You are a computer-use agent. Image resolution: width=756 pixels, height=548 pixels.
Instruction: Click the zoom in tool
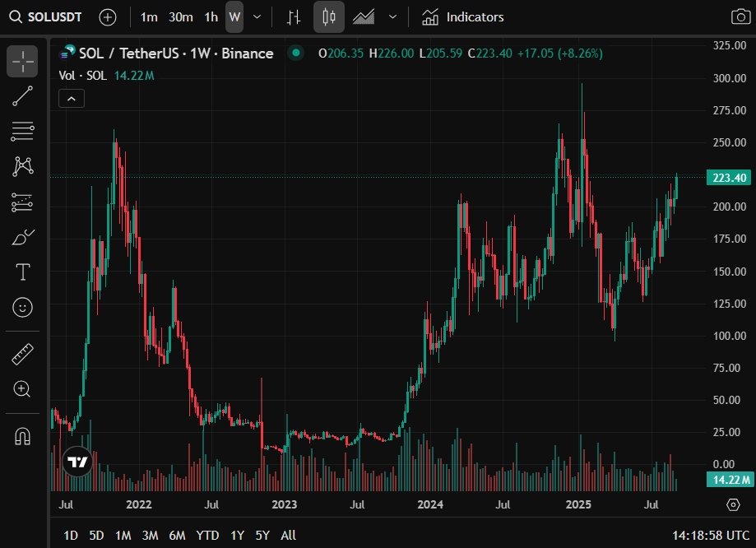click(x=23, y=389)
